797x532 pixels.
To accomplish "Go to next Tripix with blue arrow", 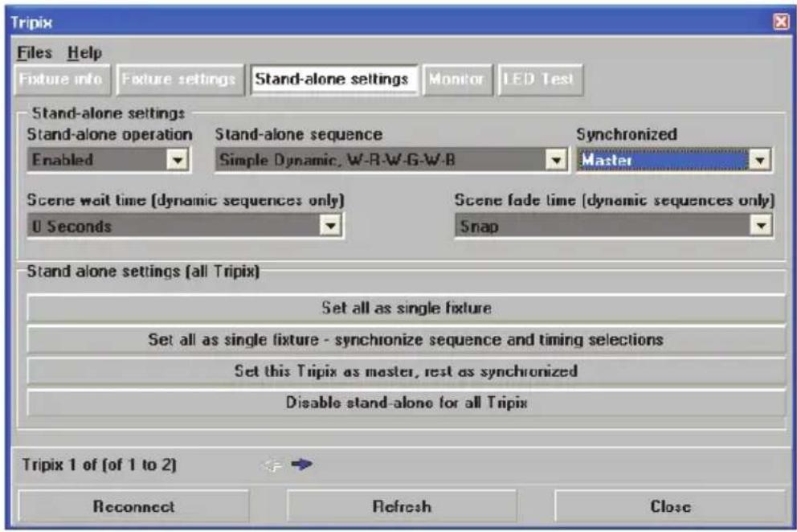I will point(301,464).
